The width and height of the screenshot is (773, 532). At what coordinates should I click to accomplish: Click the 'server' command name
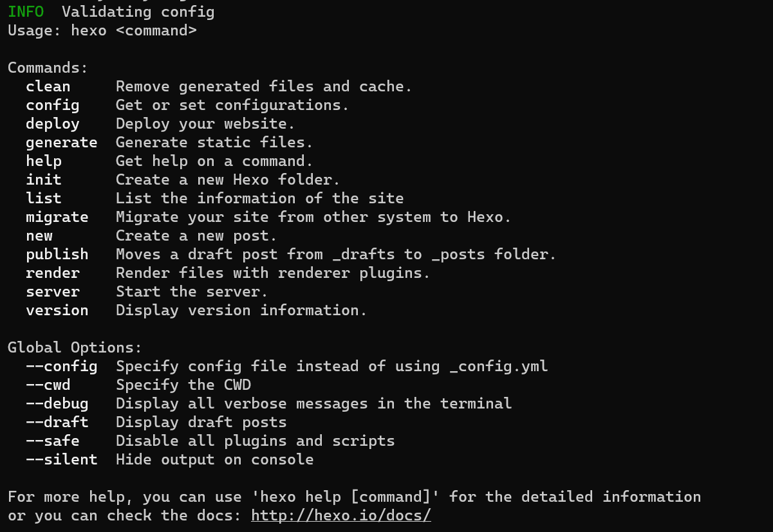[53, 291]
